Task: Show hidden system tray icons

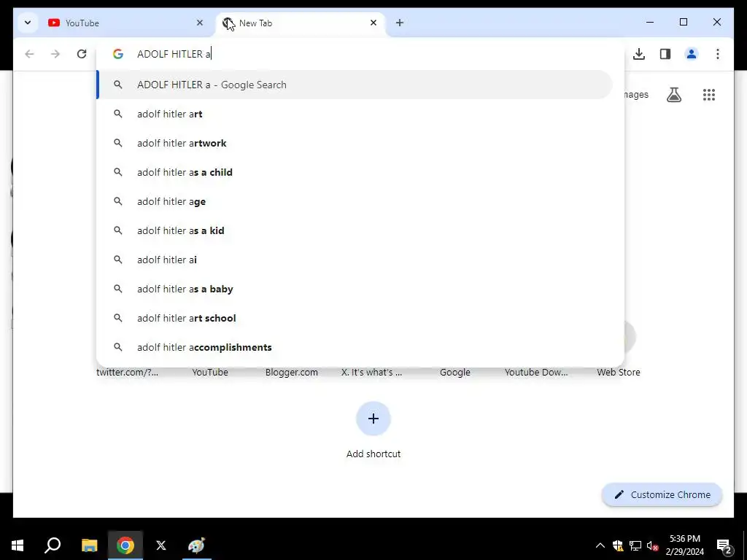Action: (600, 545)
